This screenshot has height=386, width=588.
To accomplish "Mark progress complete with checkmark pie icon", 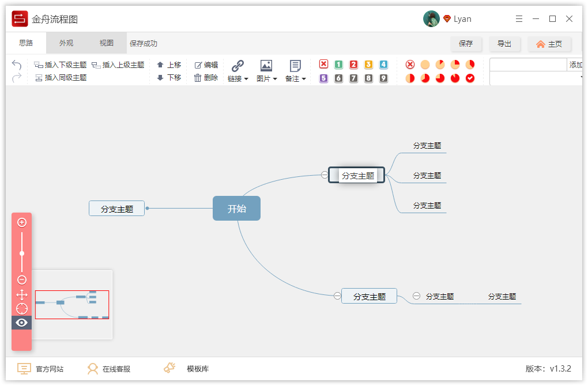I will coord(470,78).
